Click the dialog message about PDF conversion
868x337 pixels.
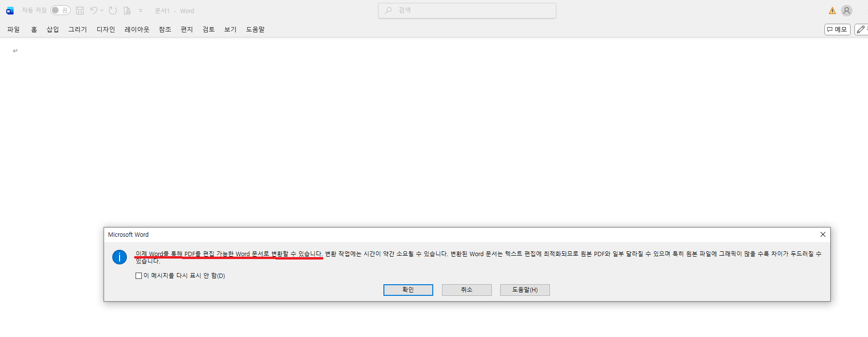[x=478, y=257]
